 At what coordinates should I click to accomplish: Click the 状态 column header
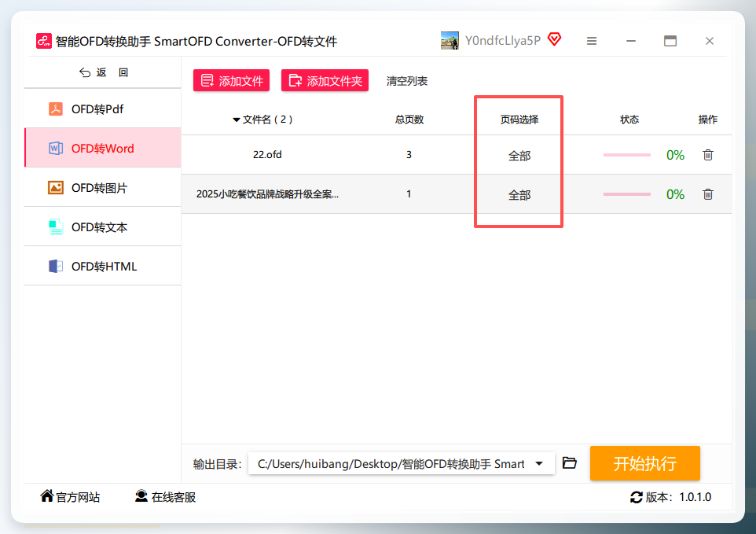629,120
